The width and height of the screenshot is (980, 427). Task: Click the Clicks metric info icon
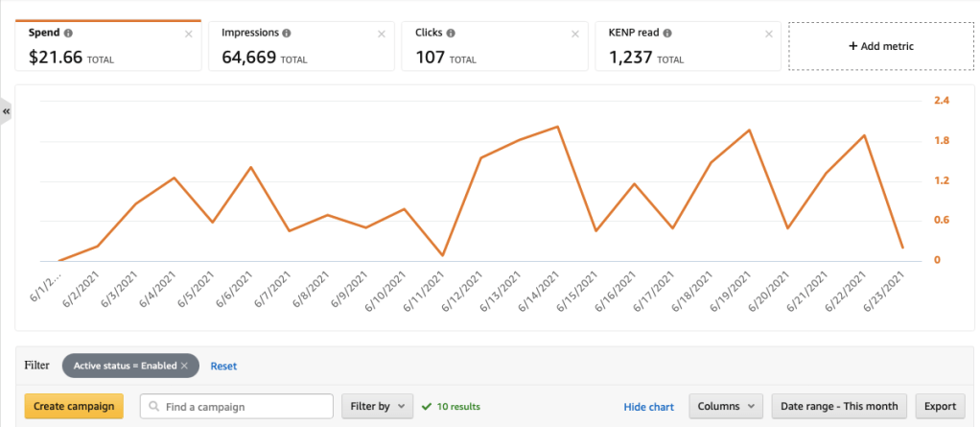(x=452, y=33)
